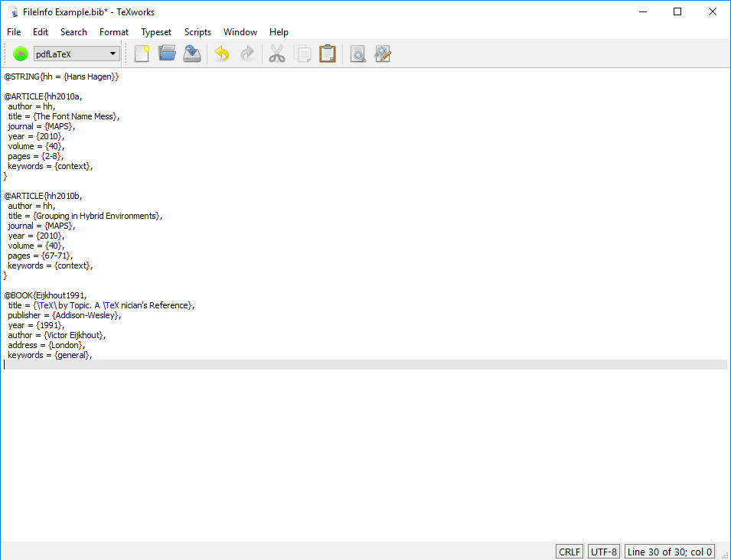Click the text '@ARTICLE{hh2010b,'

pyautogui.click(x=43, y=196)
